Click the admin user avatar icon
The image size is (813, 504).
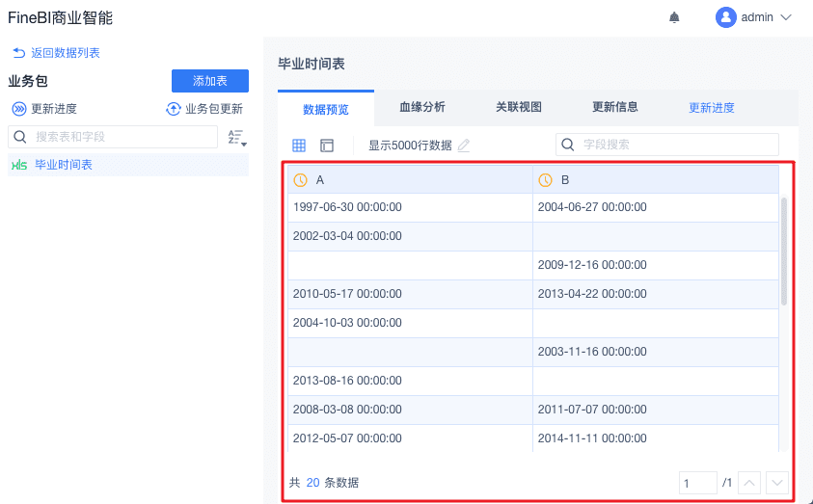[726, 17]
